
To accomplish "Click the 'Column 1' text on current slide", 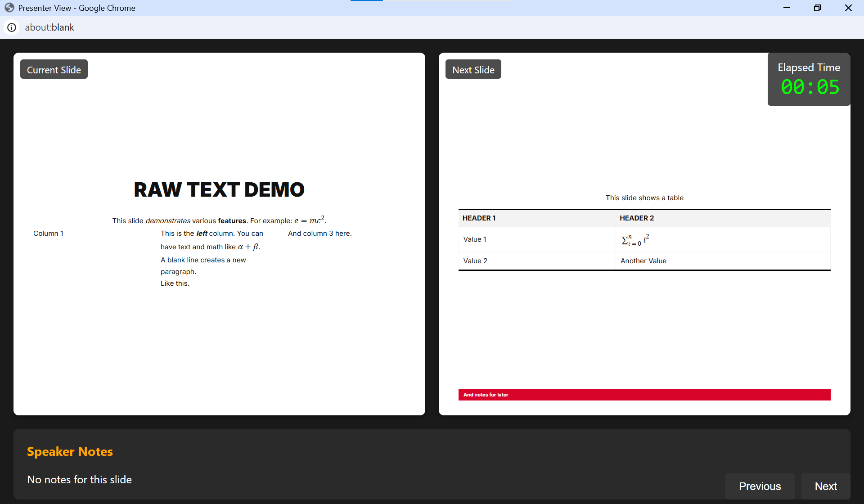I will click(x=48, y=234).
